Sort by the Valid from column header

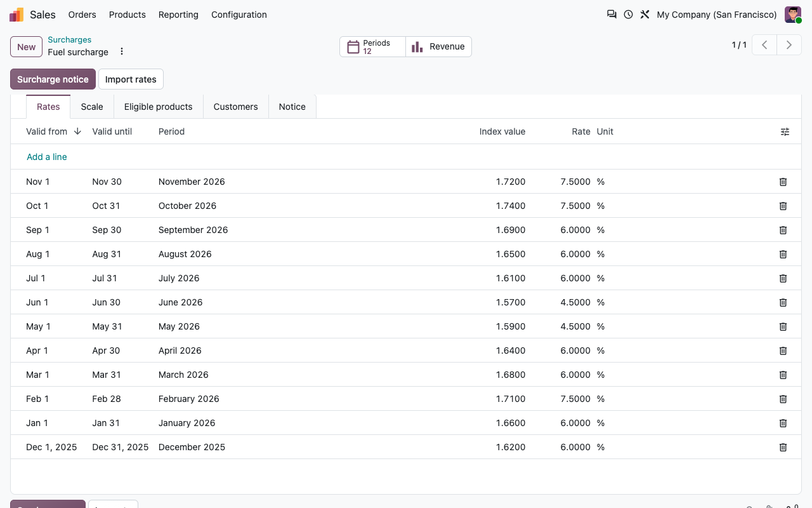pyautogui.click(x=53, y=131)
